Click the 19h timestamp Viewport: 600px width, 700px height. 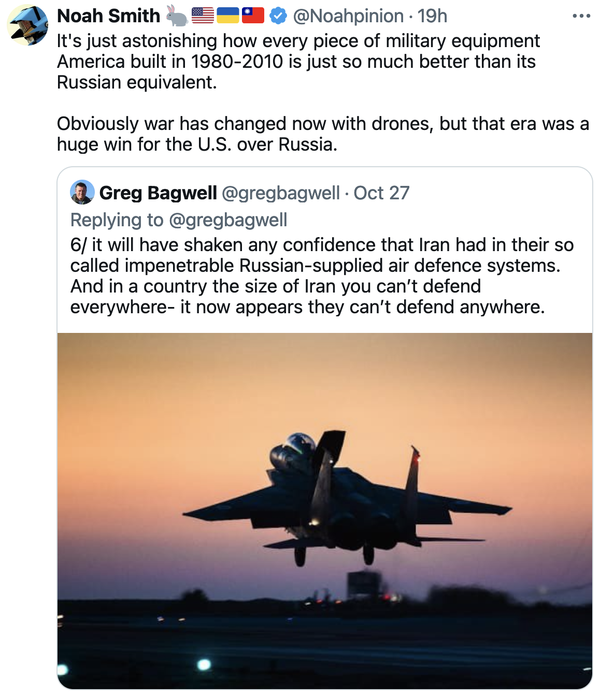point(432,16)
